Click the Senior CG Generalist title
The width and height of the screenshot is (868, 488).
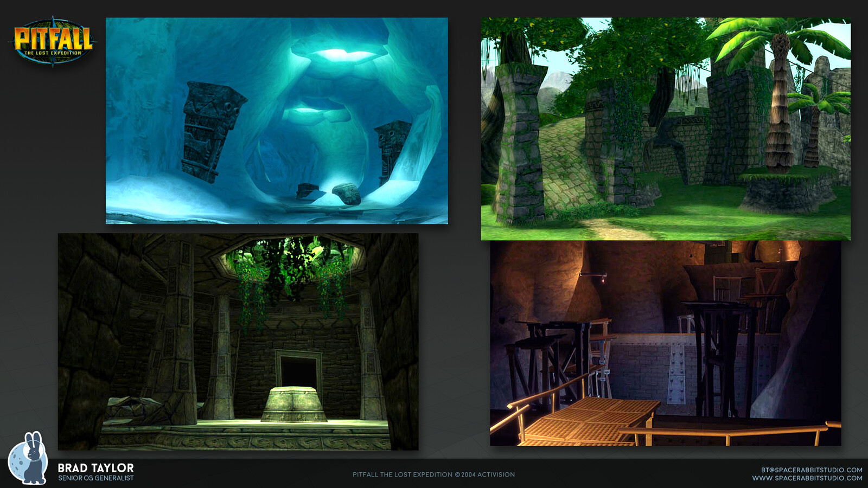click(96, 478)
